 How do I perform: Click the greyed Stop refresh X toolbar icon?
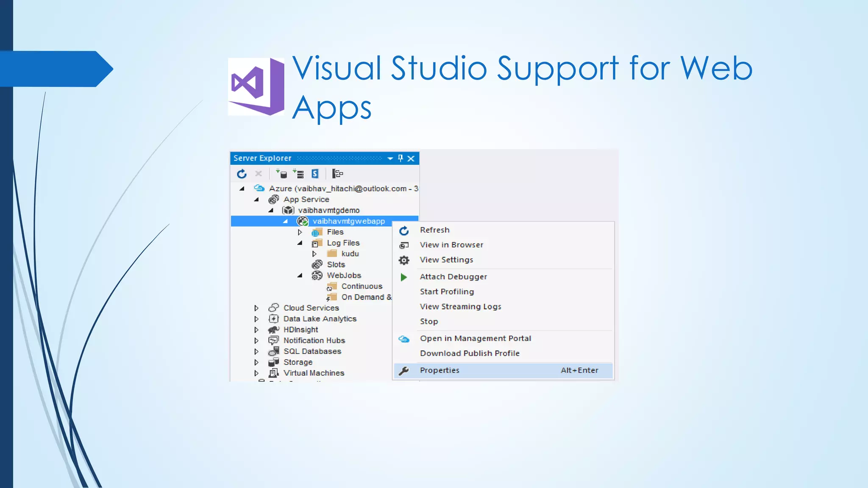259,173
